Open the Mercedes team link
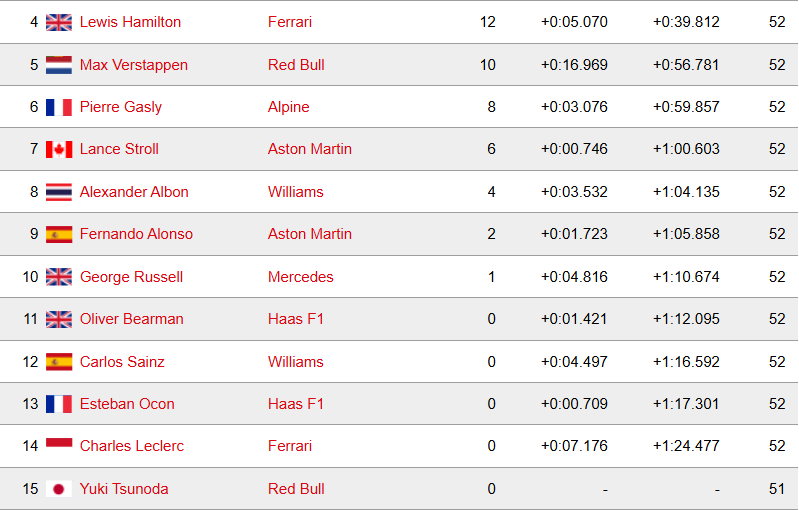This screenshot has height=510, width=799. (x=301, y=277)
